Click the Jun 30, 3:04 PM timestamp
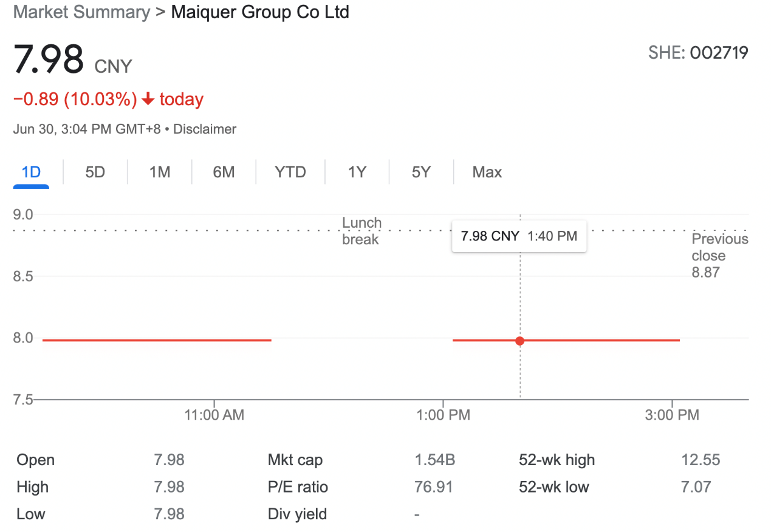 (x=87, y=129)
